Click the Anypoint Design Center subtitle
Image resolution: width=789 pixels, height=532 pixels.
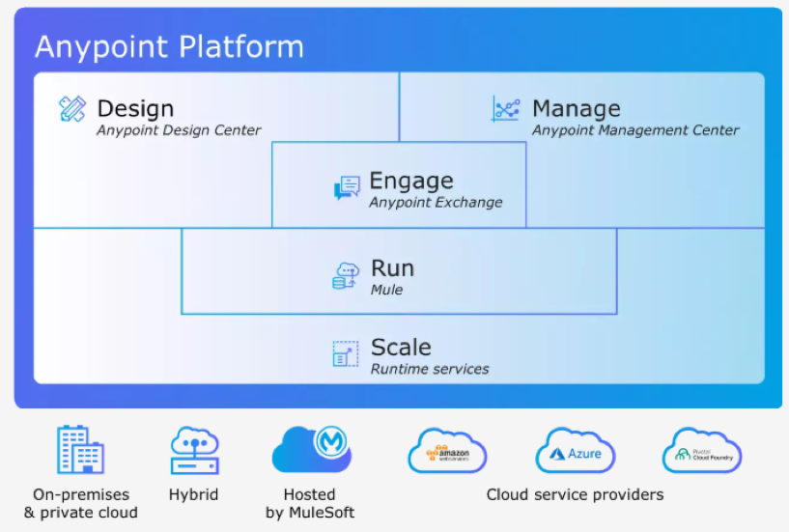point(179,130)
